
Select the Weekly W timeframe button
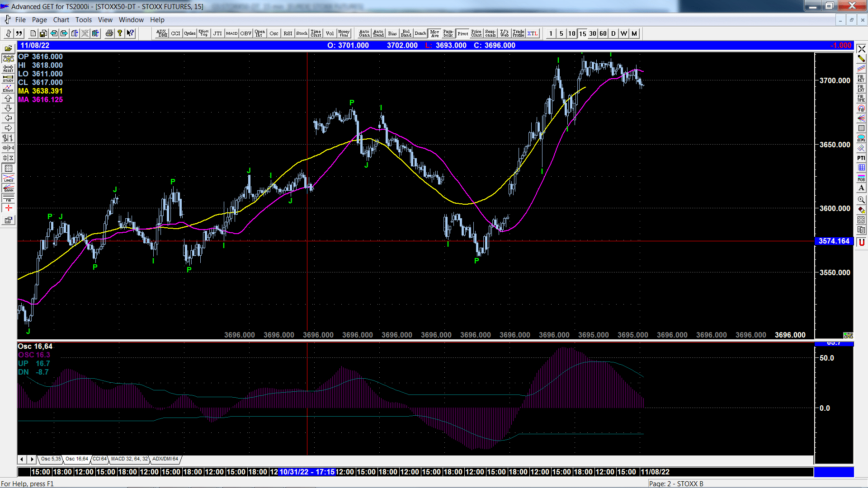tap(624, 33)
